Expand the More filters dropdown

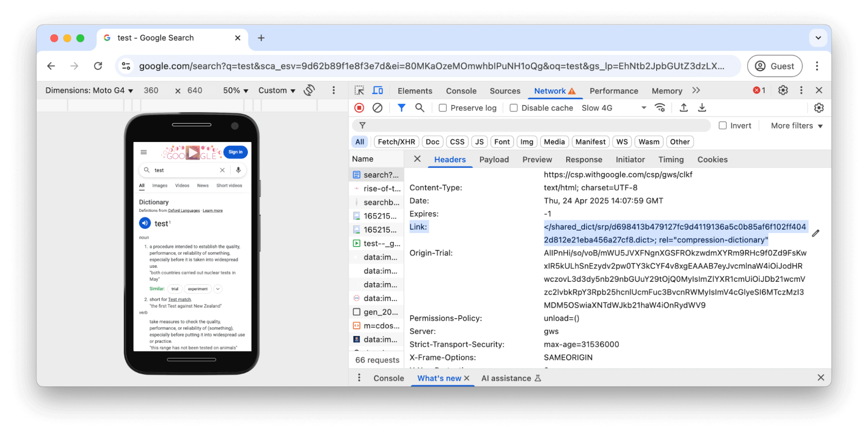[x=796, y=125]
